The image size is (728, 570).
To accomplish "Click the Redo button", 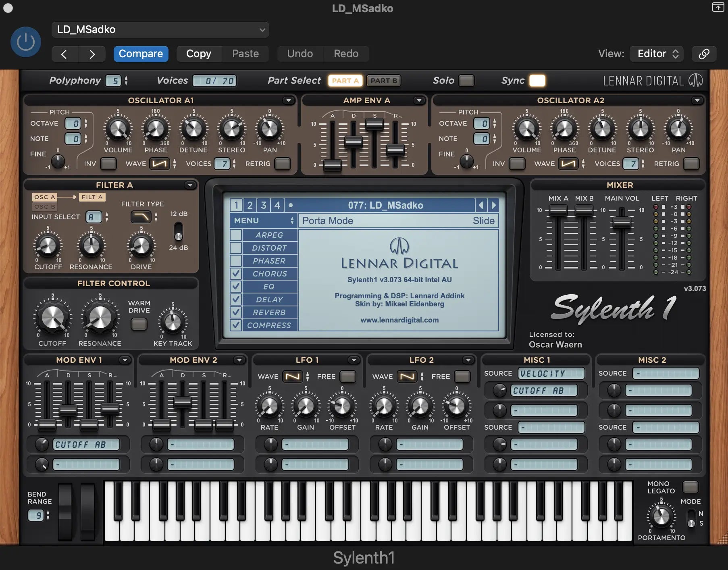I will (346, 54).
